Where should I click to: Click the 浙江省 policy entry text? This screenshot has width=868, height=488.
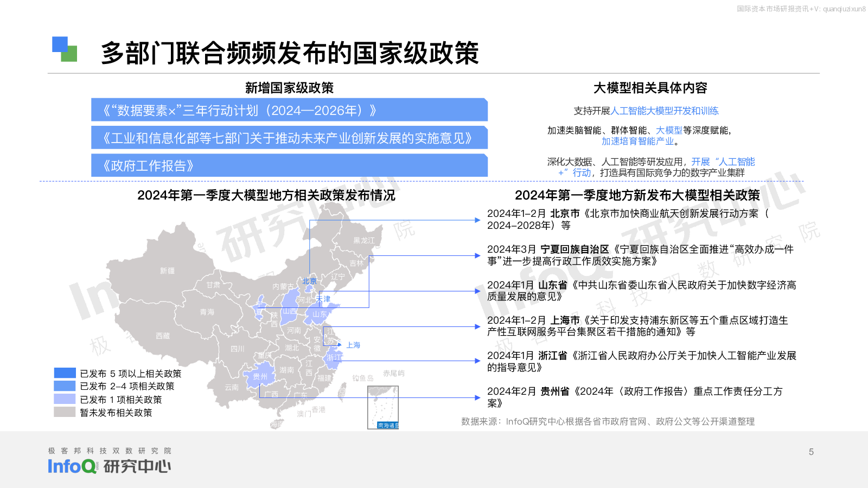point(641,361)
